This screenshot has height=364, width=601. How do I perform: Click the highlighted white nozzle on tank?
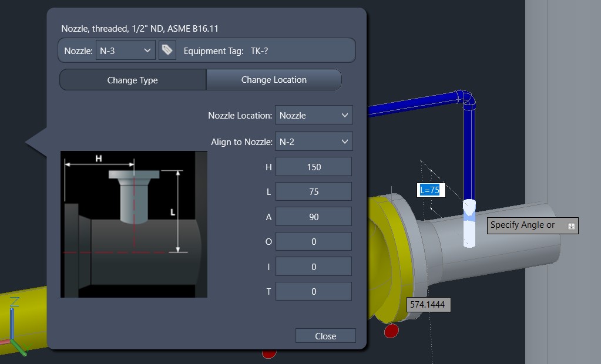point(469,223)
